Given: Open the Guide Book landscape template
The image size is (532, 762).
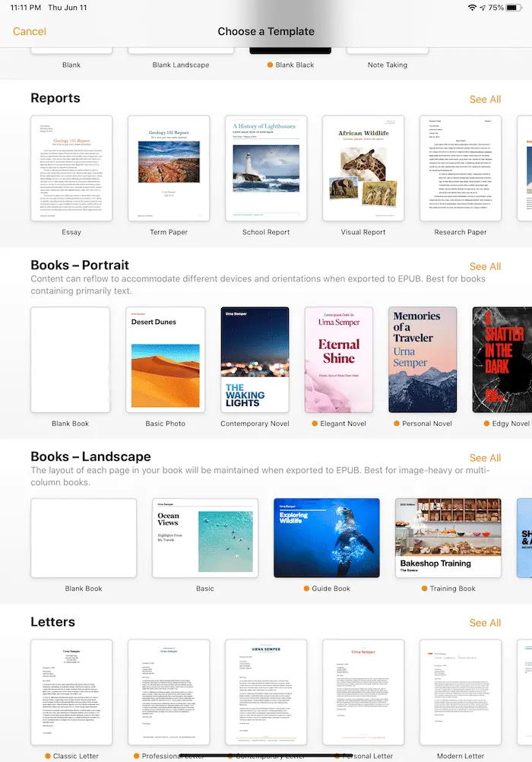Looking at the screenshot, I should click(x=327, y=538).
